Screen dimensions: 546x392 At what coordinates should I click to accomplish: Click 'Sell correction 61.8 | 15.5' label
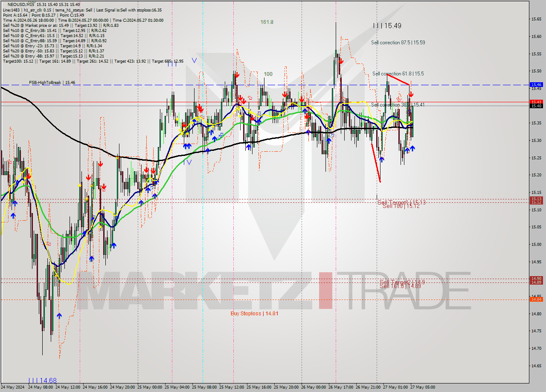click(398, 74)
